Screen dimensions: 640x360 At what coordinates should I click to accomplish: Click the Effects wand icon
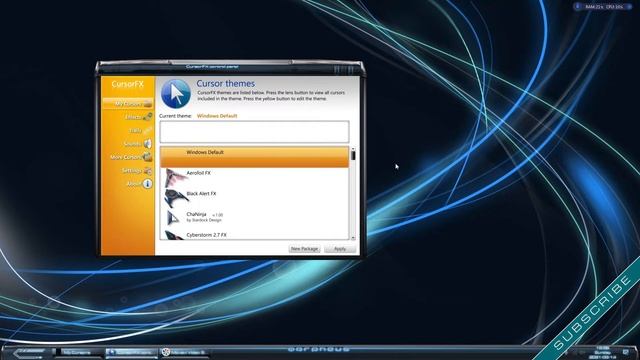(x=147, y=117)
